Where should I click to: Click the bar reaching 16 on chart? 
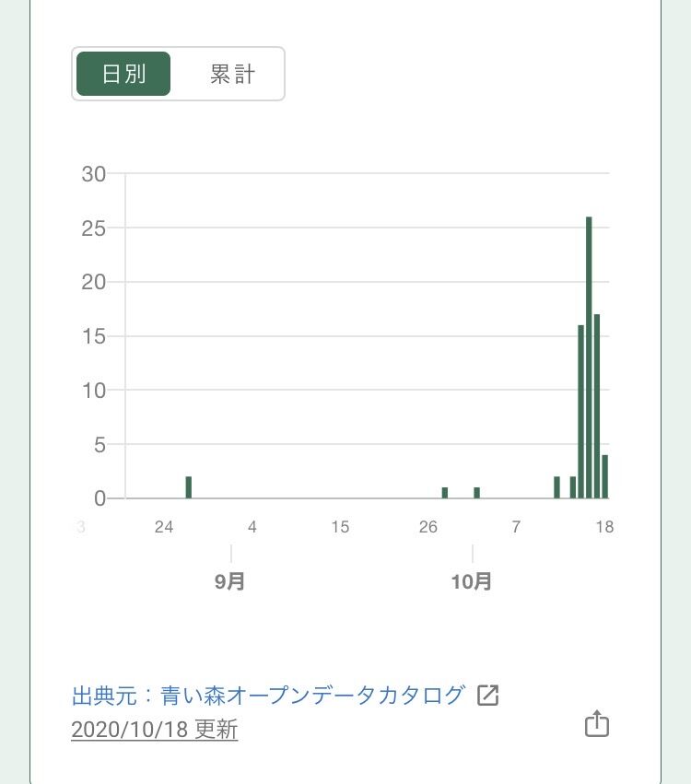581,412
